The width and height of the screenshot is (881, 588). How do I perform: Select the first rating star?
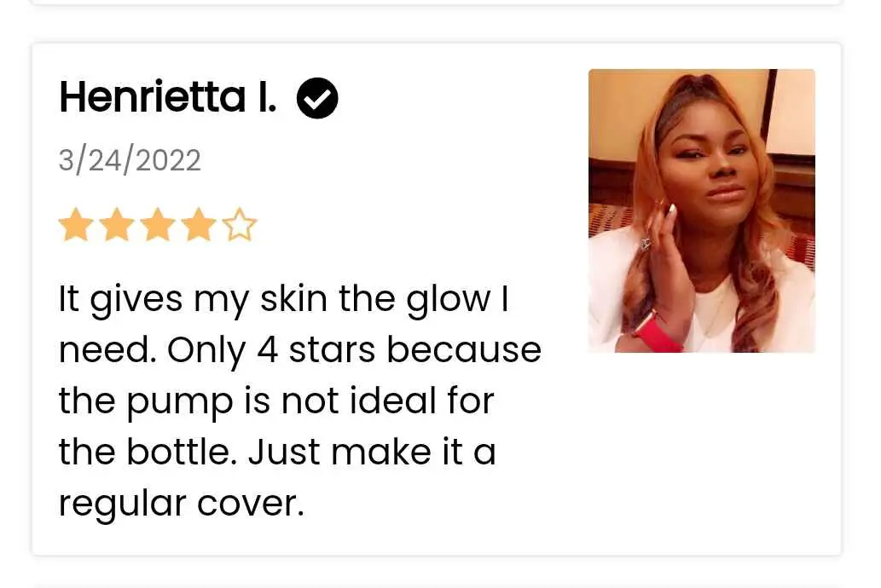click(x=75, y=227)
